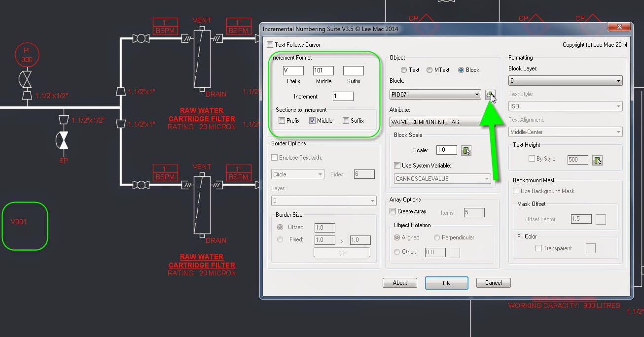Open the Text Style ISO dropdown

coord(565,106)
